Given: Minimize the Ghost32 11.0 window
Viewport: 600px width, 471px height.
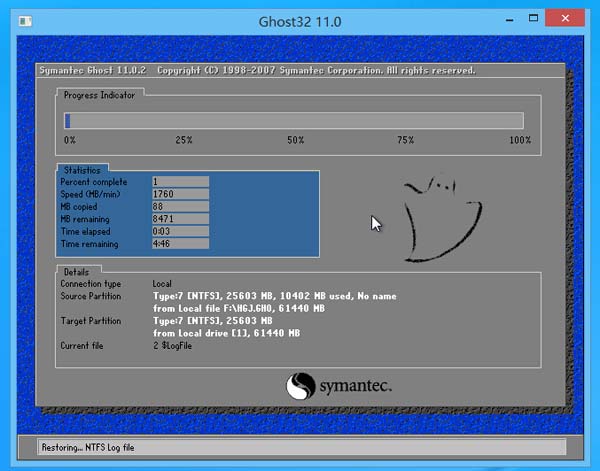Looking at the screenshot, I should click(509, 20).
